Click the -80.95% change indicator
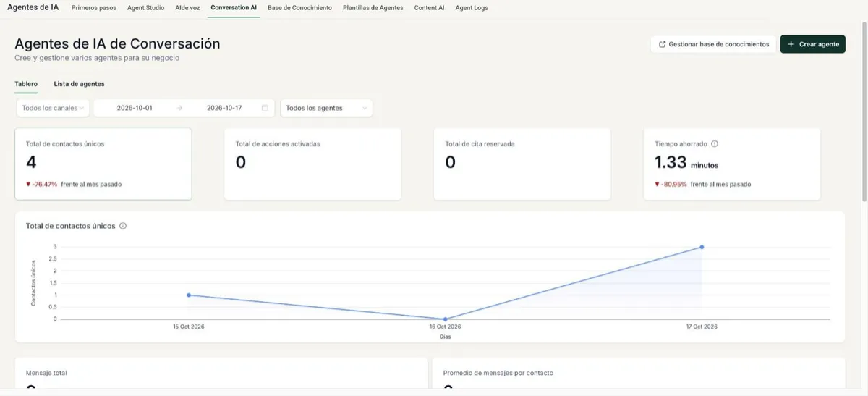 pos(671,184)
